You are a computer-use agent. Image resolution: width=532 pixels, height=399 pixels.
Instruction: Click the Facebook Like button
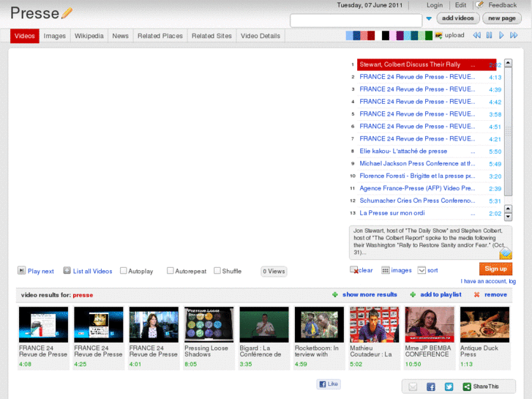(x=329, y=384)
